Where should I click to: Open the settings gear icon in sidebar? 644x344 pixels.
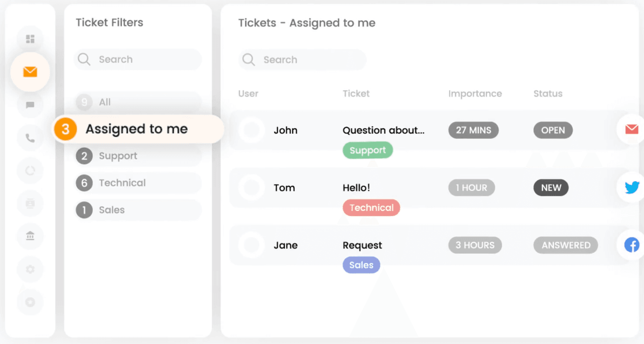[30, 269]
